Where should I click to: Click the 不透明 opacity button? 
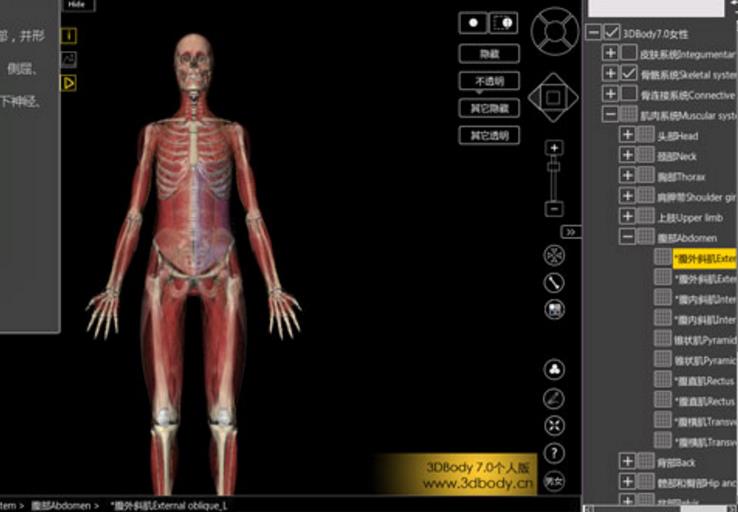click(x=489, y=81)
